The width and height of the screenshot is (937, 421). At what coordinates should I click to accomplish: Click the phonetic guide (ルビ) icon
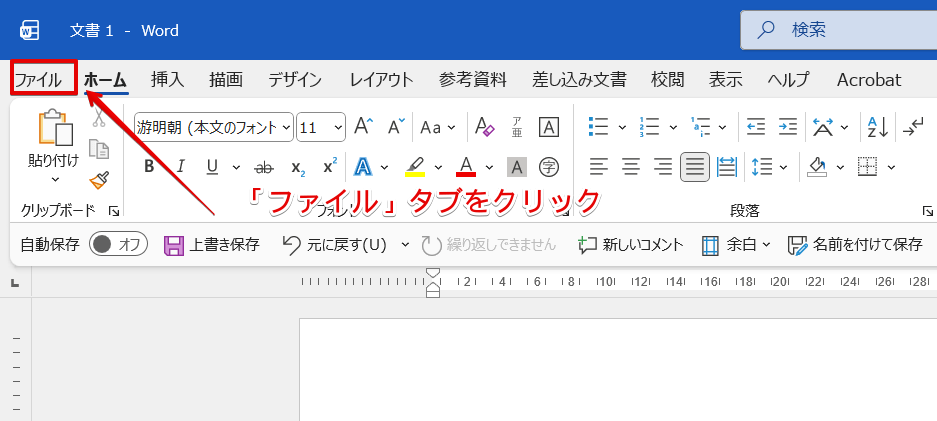(517, 127)
